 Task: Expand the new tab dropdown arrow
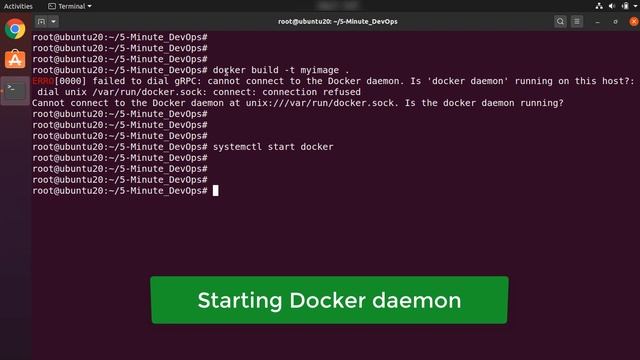coord(53,21)
